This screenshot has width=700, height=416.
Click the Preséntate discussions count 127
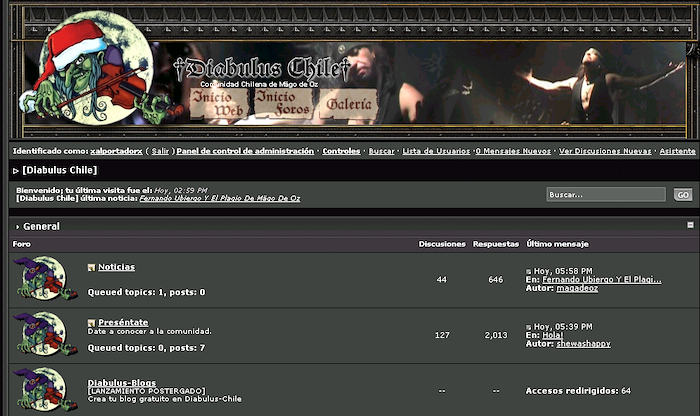pyautogui.click(x=442, y=335)
